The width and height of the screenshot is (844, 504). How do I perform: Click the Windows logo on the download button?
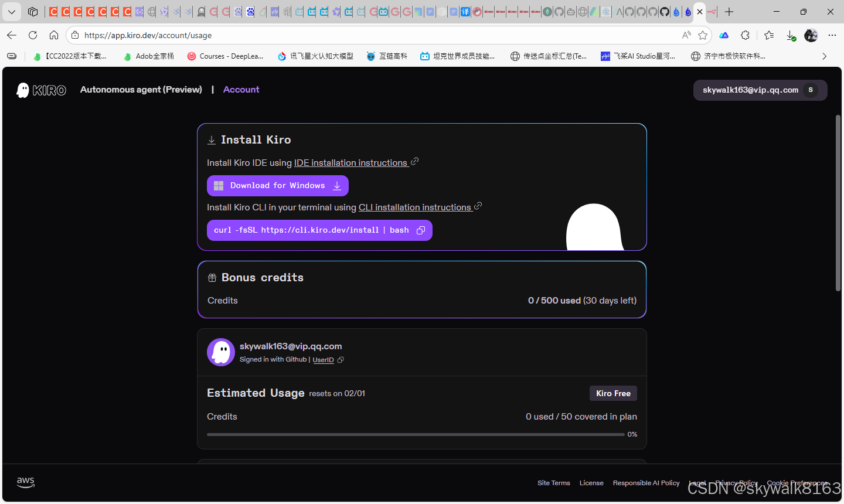(218, 185)
